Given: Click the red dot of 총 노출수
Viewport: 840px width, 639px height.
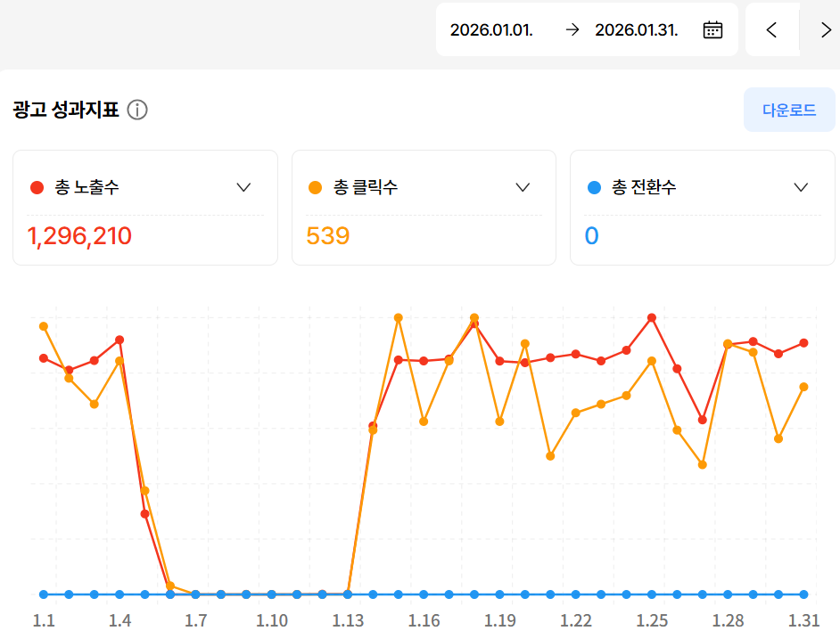Looking at the screenshot, I should (x=37, y=187).
